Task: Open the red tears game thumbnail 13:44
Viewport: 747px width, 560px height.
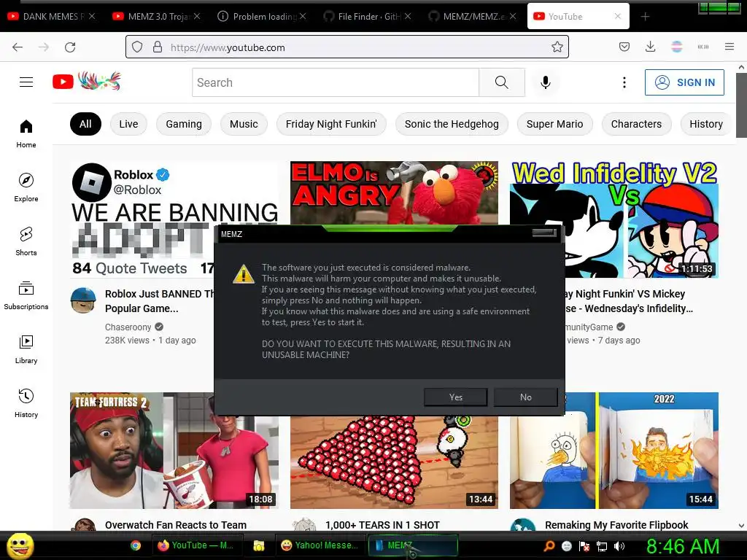Action: pos(394,462)
